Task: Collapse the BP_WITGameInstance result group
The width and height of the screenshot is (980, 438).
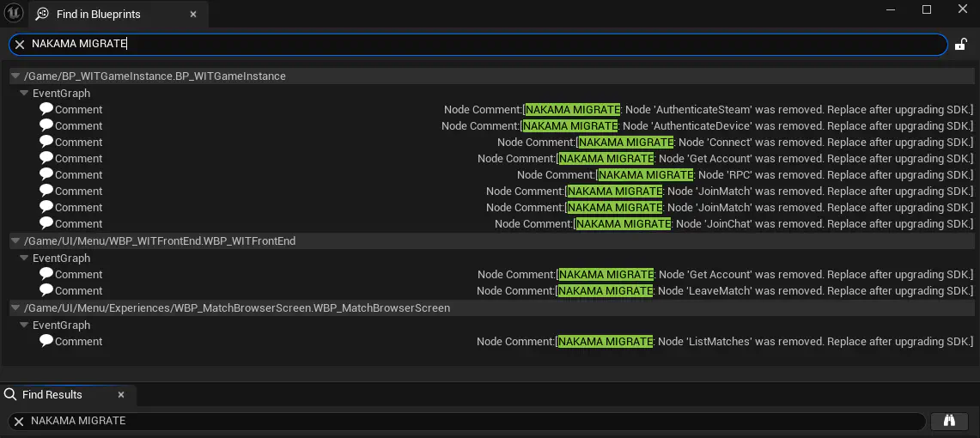Action: click(15, 76)
